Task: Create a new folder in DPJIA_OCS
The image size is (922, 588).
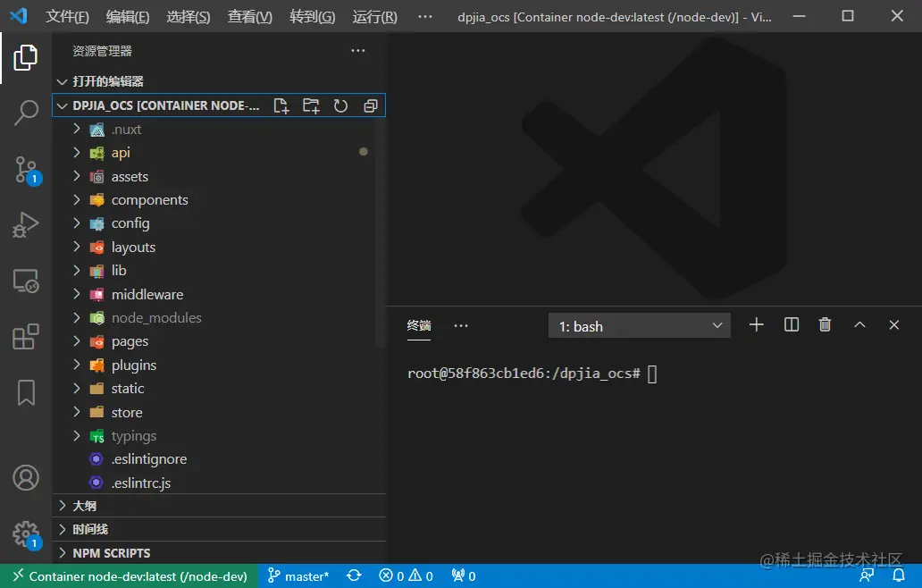Action: click(x=311, y=105)
